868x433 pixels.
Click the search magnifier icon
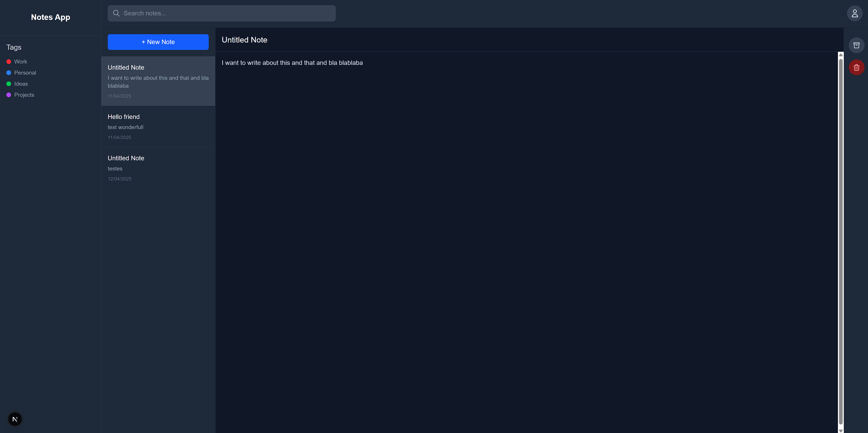click(x=116, y=13)
